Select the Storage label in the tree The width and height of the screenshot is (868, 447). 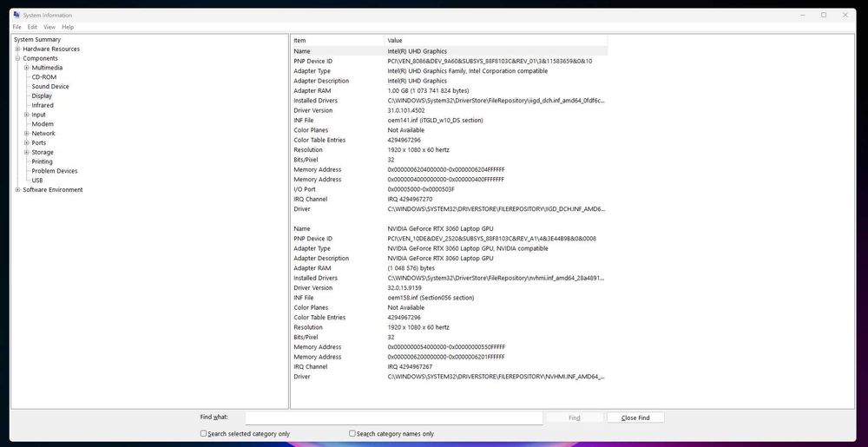point(42,152)
